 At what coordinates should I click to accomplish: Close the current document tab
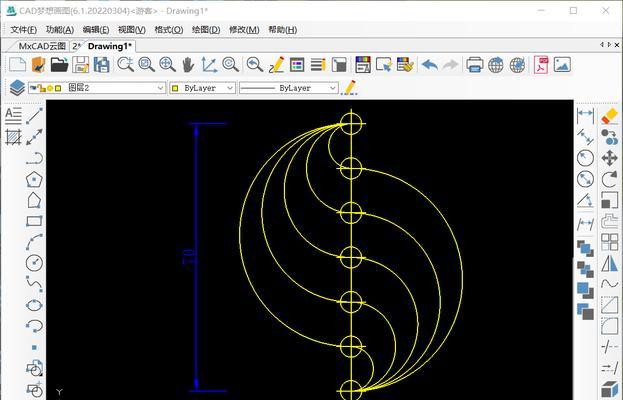pos(617,45)
